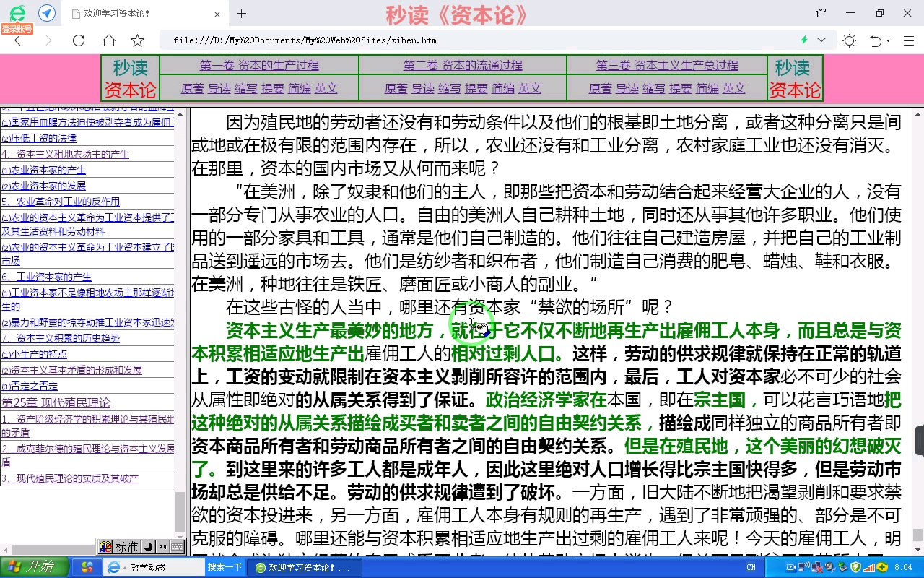924x578 pixels.
Task: Toggle the IME punctuation mode icon
Action: [x=162, y=547]
